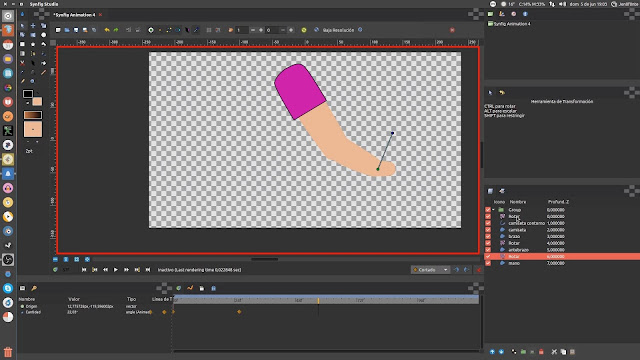This screenshot has height=360, width=640.
Task: Select the Circle tool in toolbox
Action: 43,35
